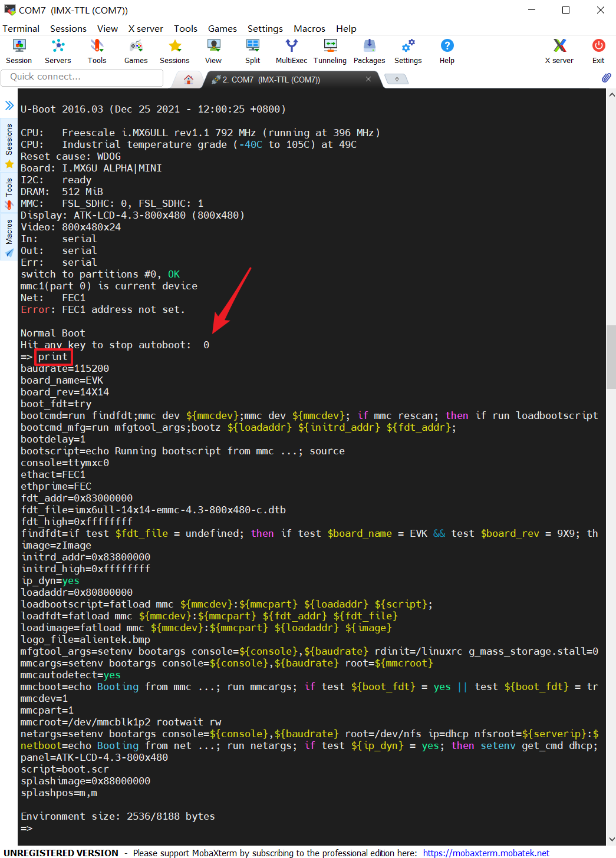Click the 'panel=ATK-LCD-4.3-800x480' line
The height and width of the screenshot is (858, 616).
[94, 757]
